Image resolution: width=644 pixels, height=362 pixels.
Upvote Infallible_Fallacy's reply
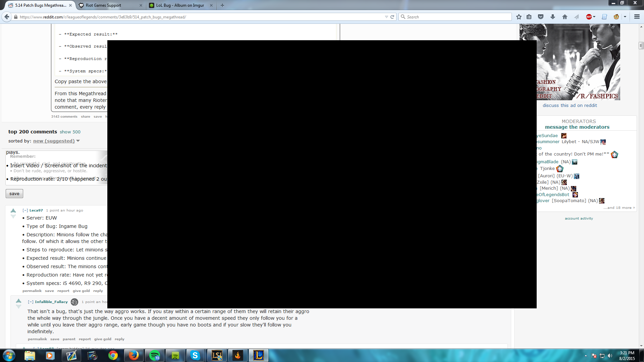19,301
